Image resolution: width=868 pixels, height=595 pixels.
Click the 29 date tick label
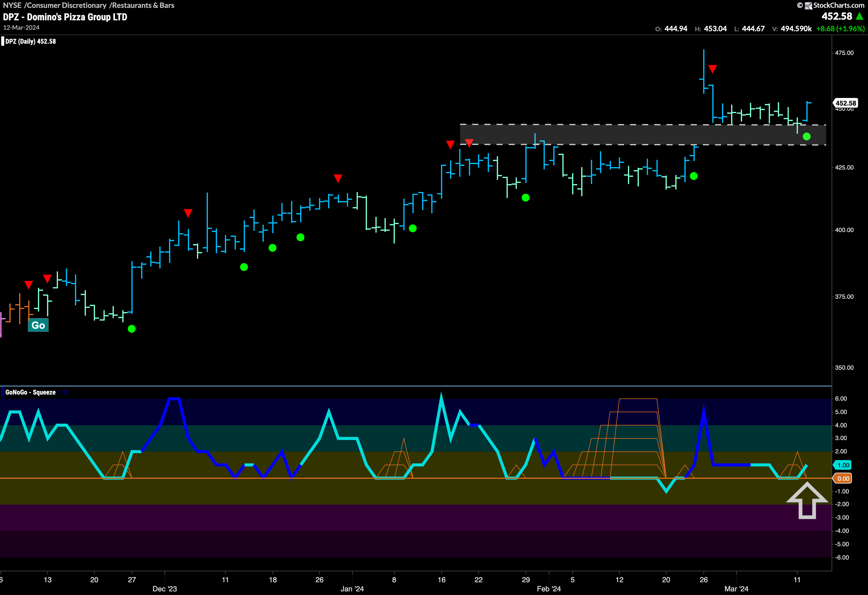click(x=526, y=580)
